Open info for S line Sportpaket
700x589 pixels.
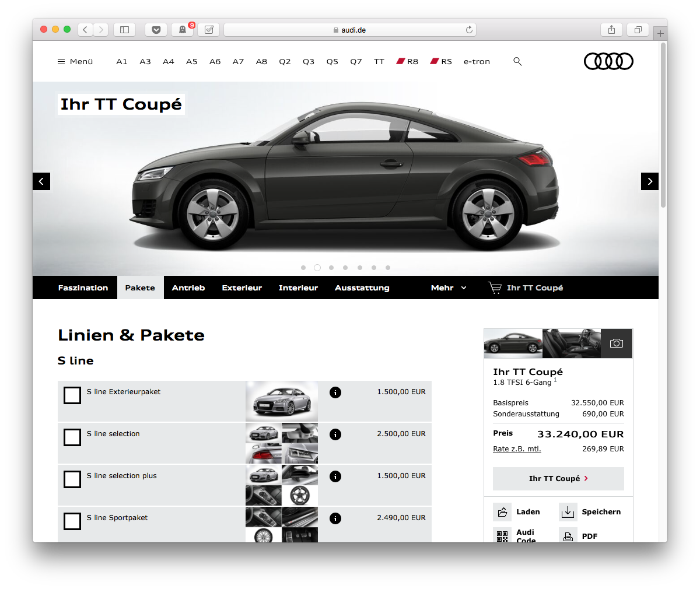coord(335,518)
